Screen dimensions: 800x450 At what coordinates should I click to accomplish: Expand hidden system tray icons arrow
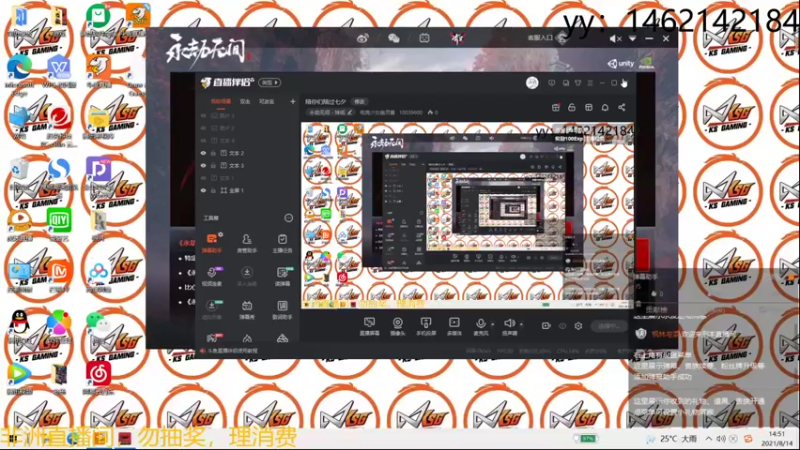pyautogui.click(x=709, y=439)
